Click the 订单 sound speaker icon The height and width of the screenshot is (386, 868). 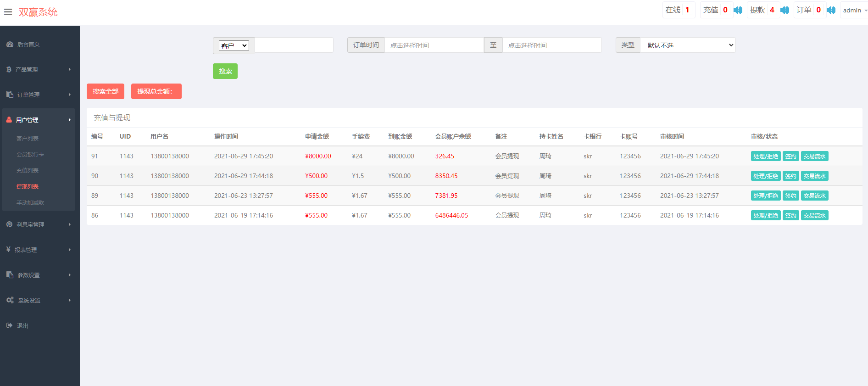coord(831,10)
